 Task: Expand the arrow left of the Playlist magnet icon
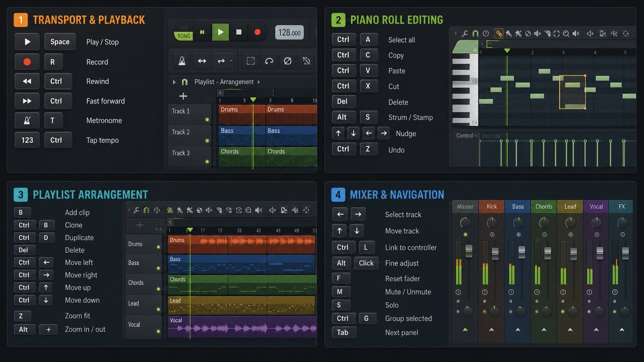(174, 82)
